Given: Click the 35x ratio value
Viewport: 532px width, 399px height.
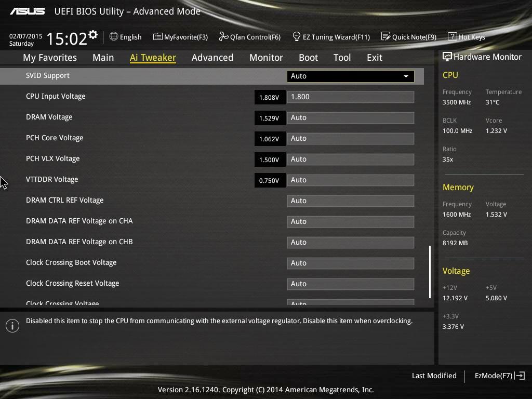Looking at the screenshot, I should pos(447,159).
